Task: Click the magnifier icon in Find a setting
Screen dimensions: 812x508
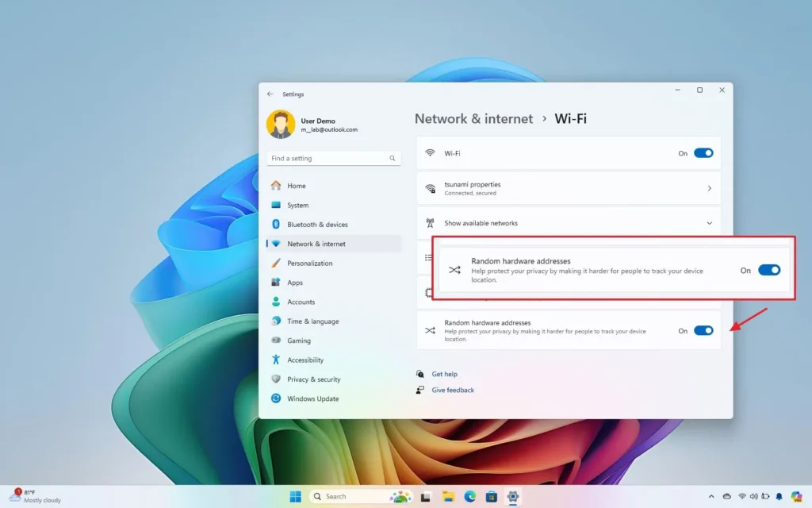Action: [x=392, y=158]
